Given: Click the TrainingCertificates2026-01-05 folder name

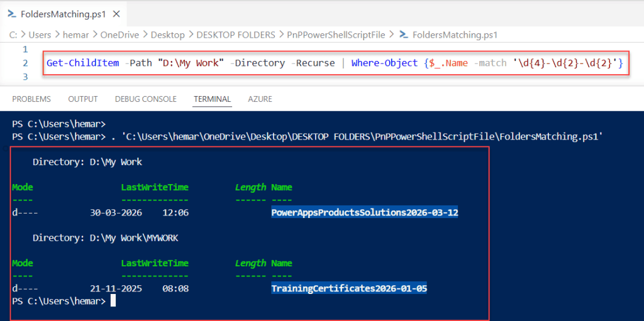Looking at the screenshot, I should coord(349,288).
